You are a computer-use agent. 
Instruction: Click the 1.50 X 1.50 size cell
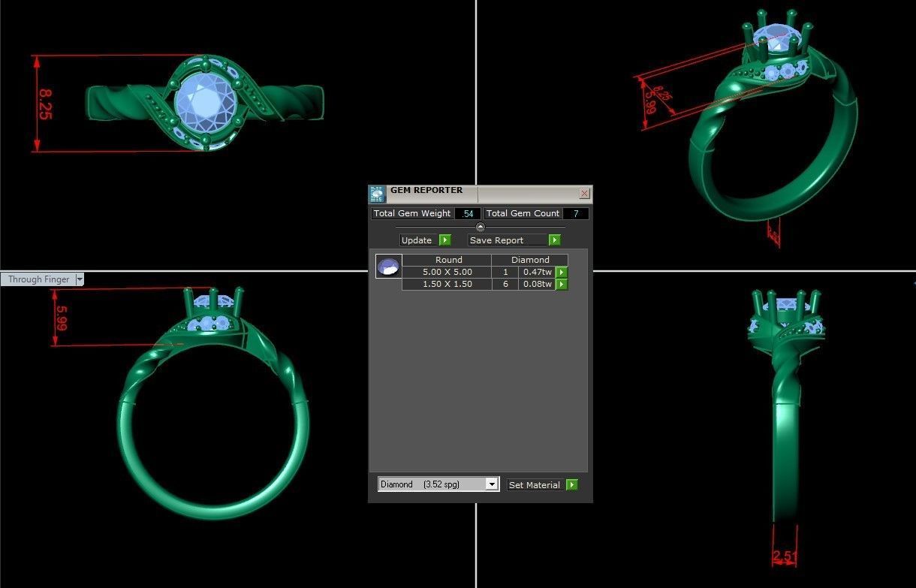pyautogui.click(x=447, y=285)
